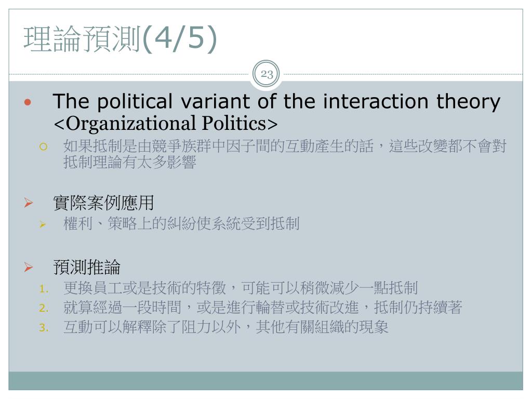Click the hollow circle bullet before 如果抵制

point(43,147)
